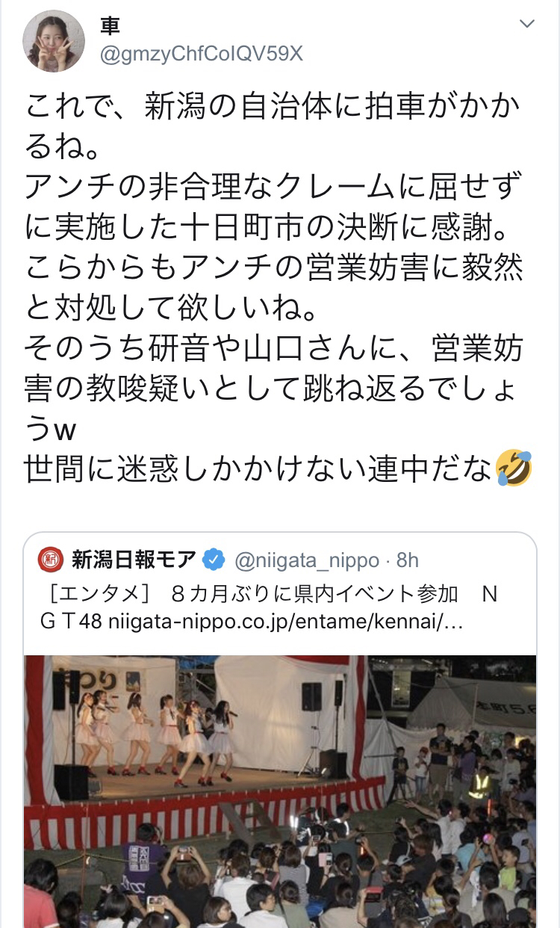Open the niigata-nippo.co.jp/entame/kennai link
Viewport: 560px width, 928px height.
coord(287,622)
